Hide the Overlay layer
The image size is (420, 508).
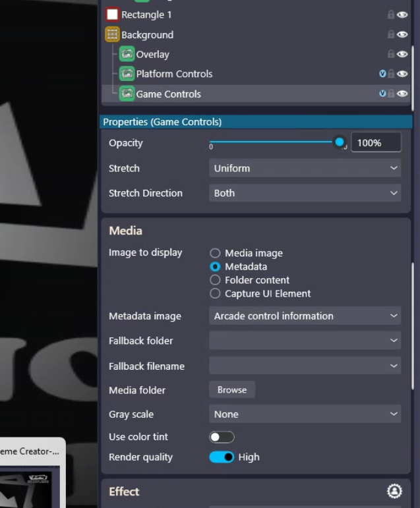tap(402, 54)
